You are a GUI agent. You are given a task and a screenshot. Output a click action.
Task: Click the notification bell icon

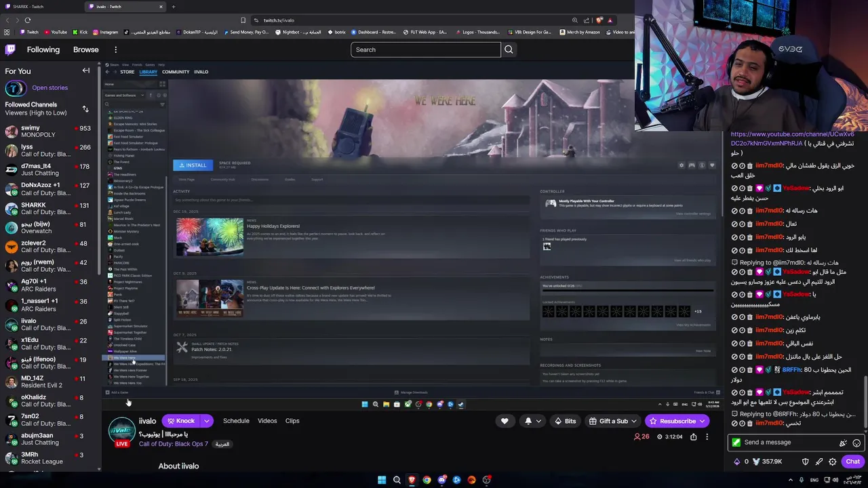(x=528, y=421)
